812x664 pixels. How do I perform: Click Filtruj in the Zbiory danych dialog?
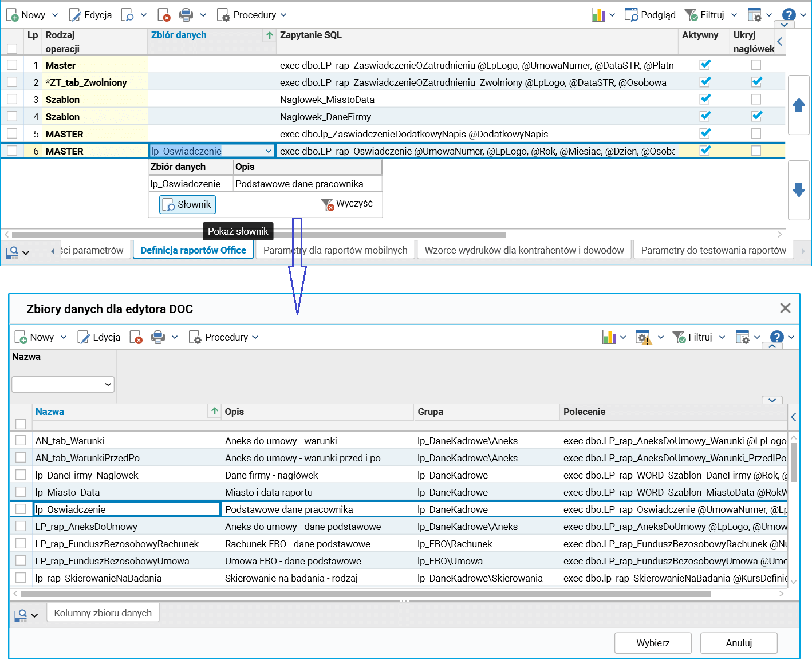(692, 337)
